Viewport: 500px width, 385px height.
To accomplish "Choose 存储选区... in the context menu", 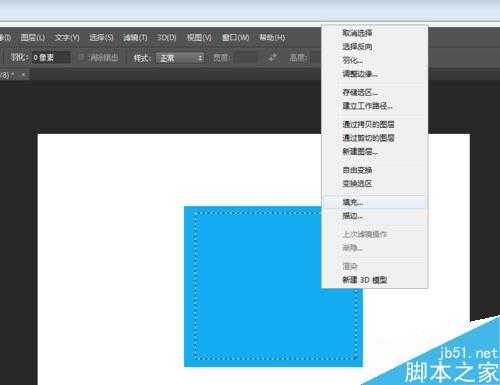I will [x=375, y=92].
